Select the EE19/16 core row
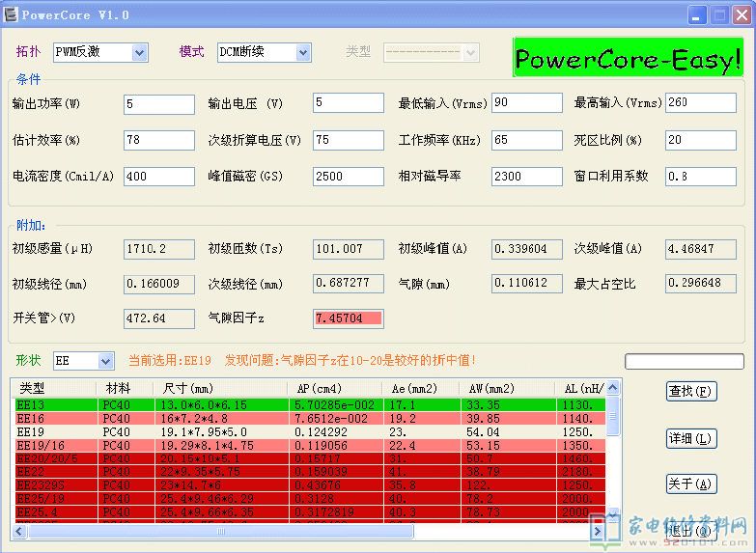Viewport: 756px width, 553px height. (x=310, y=446)
